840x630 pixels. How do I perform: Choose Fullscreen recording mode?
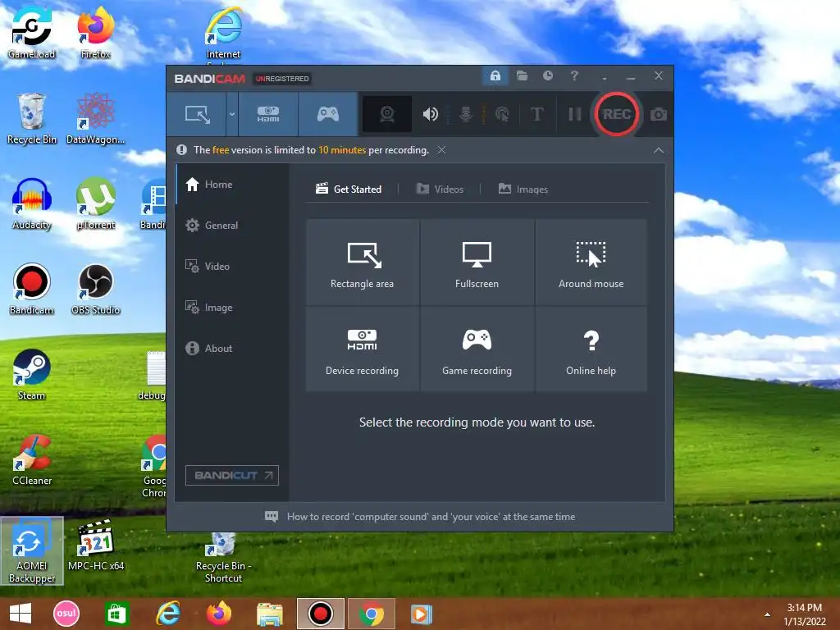pos(477,262)
